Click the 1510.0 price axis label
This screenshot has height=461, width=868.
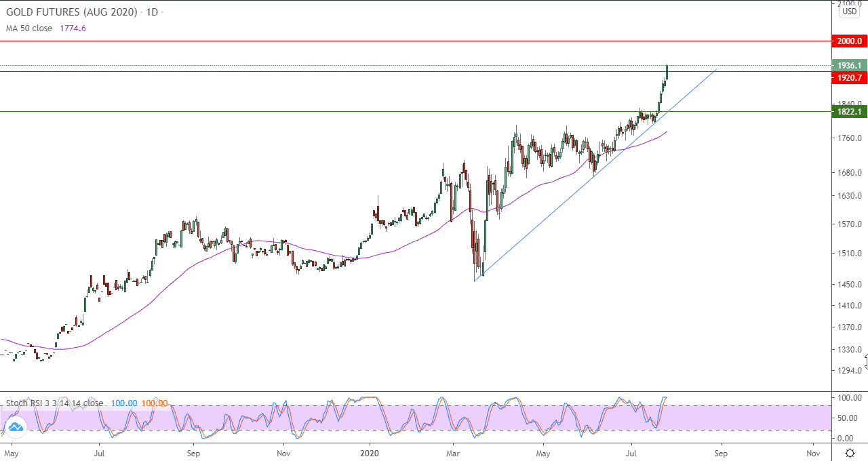point(849,254)
